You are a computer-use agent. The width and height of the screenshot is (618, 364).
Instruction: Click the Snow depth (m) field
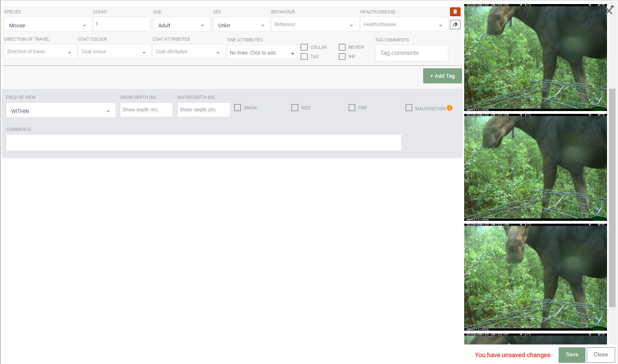point(146,110)
